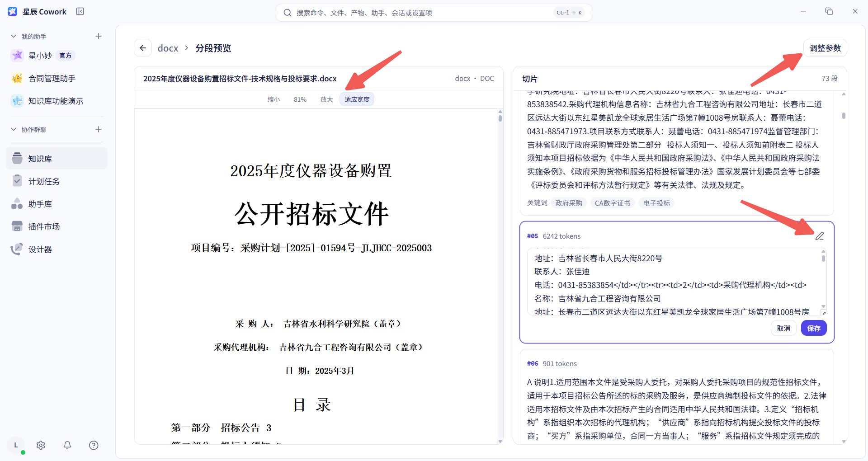
Task: Click chunk label #06
Action: coord(533,363)
